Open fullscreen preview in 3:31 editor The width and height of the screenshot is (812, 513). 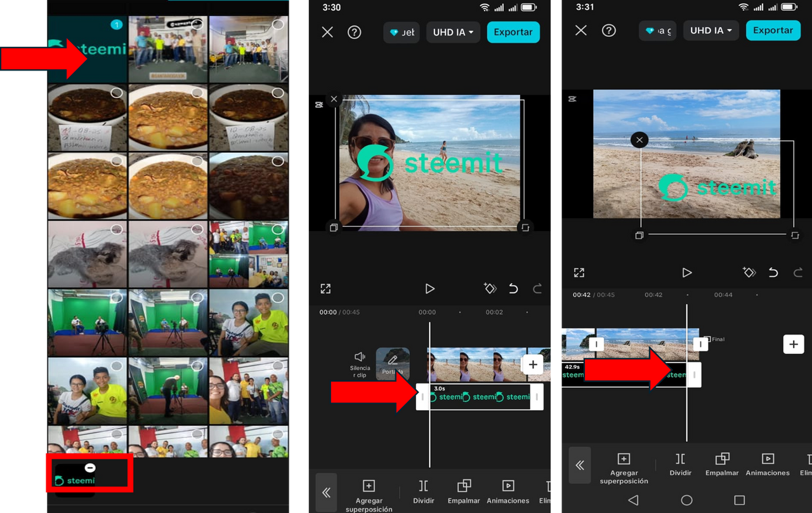point(579,272)
